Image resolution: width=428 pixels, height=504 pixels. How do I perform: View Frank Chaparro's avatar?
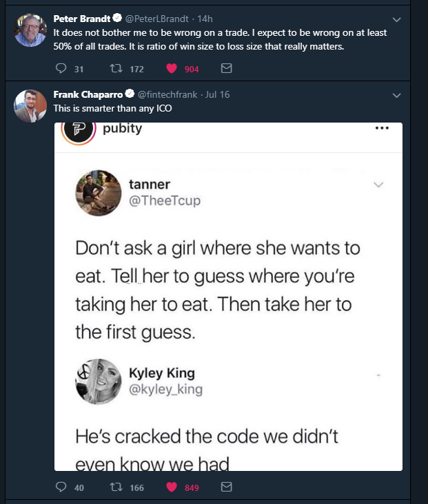(x=30, y=105)
